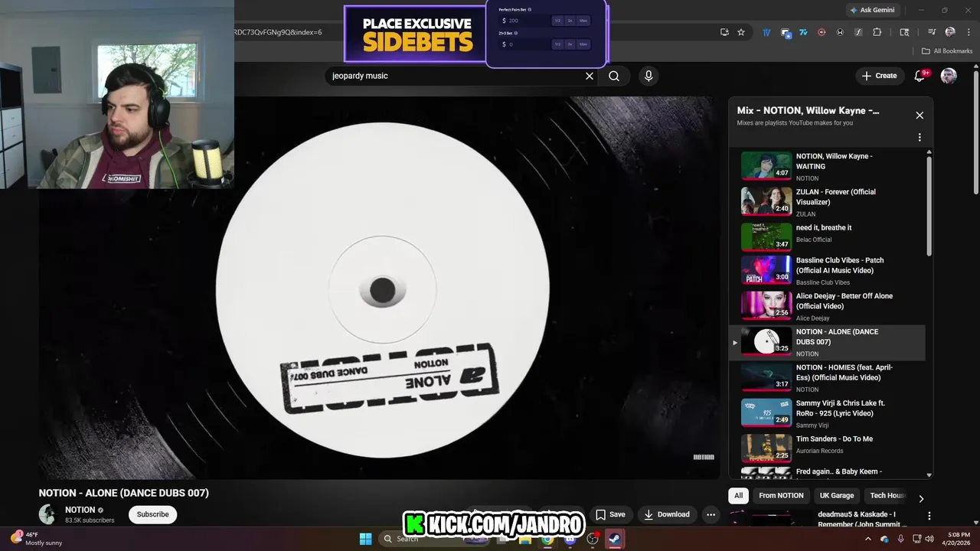Play Sammy Virji & Chris Lake 925
The width and height of the screenshot is (980, 551).
point(827,413)
